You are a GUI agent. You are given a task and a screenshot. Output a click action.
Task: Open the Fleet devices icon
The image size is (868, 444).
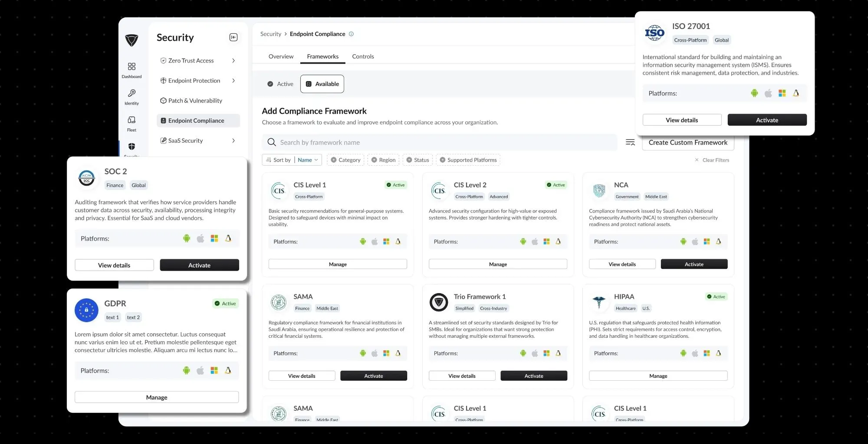coord(132,120)
